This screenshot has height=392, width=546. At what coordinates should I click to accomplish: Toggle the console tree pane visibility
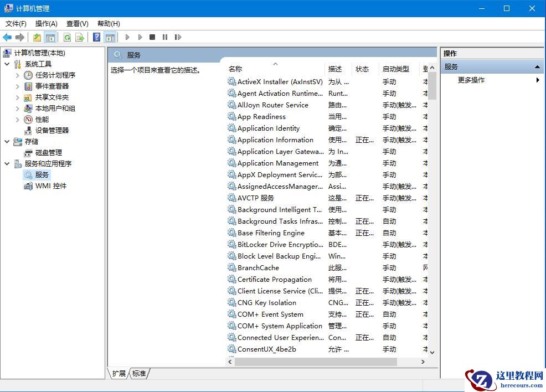point(50,37)
